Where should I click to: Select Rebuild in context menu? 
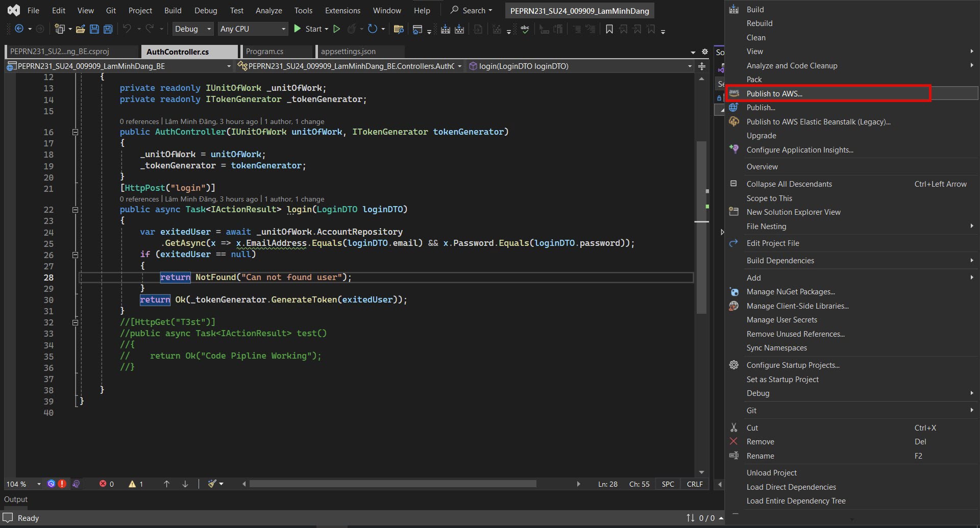pyautogui.click(x=759, y=23)
